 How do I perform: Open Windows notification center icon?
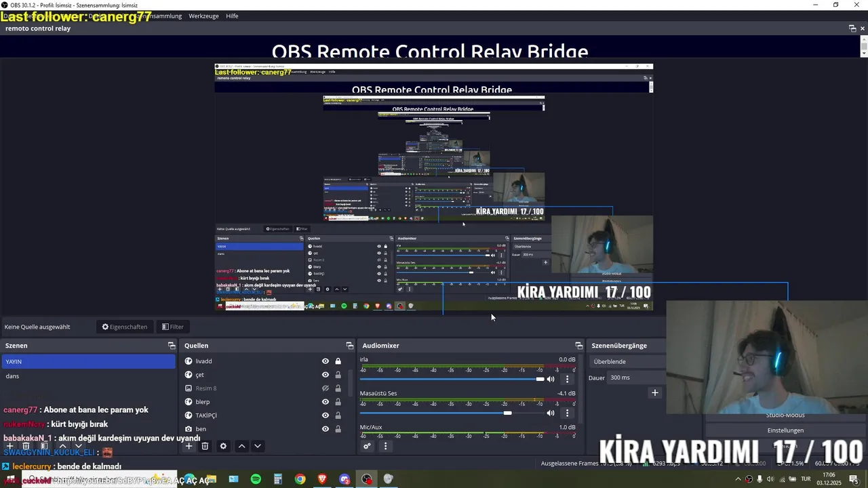click(x=854, y=479)
